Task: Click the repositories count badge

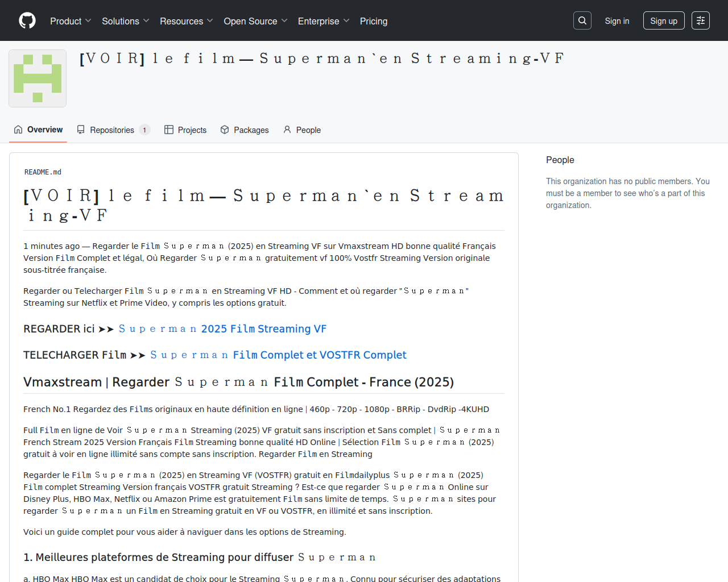Action: click(x=144, y=130)
